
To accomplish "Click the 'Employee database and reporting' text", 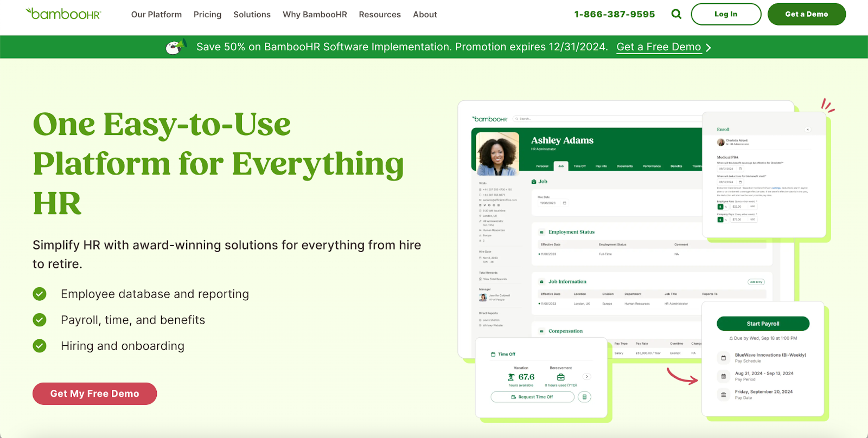I will tap(155, 294).
